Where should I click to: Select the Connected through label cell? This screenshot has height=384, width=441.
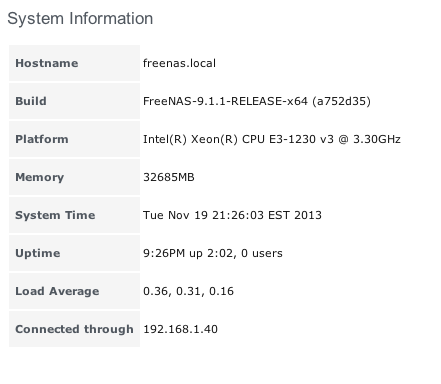pos(74,329)
